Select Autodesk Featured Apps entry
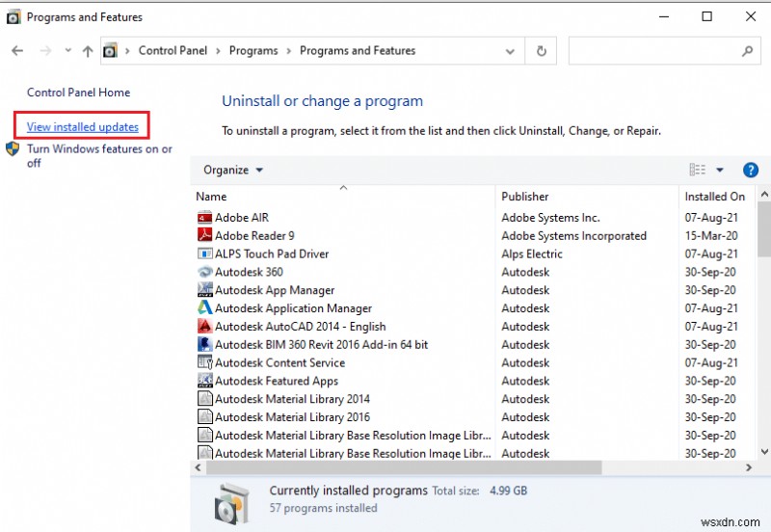This screenshot has width=771, height=532. 277,381
